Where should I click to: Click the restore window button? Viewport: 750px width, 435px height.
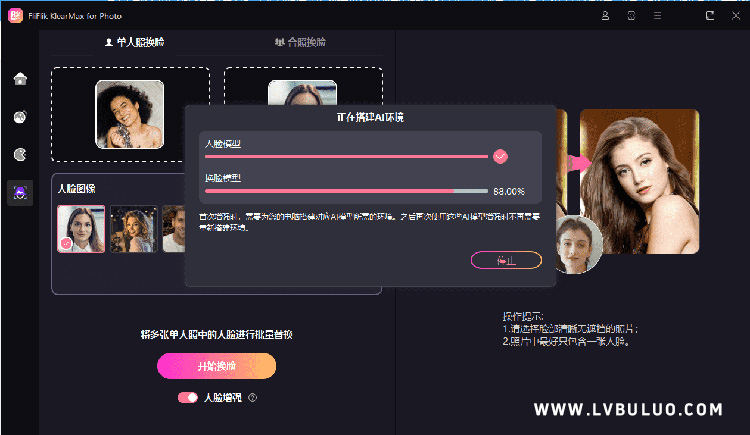710,16
